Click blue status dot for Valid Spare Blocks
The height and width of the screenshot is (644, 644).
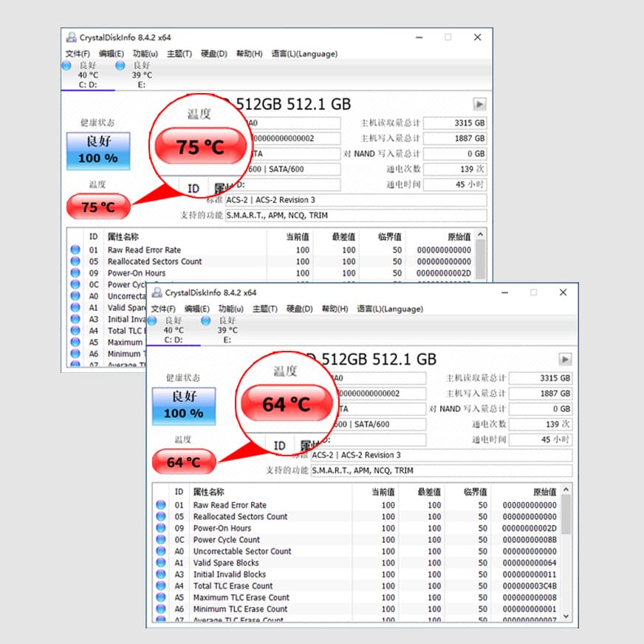pyautogui.click(x=161, y=563)
